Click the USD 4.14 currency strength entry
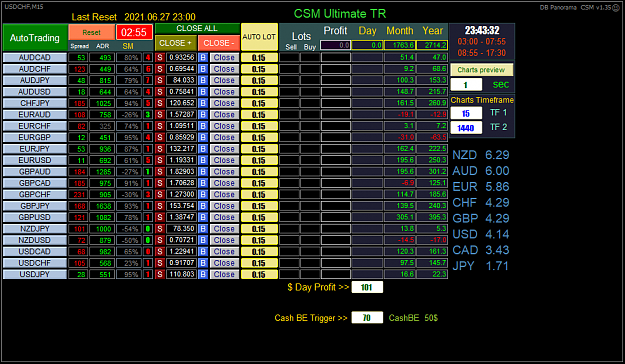Image resolution: width=625 pixels, height=364 pixels. coord(481,234)
